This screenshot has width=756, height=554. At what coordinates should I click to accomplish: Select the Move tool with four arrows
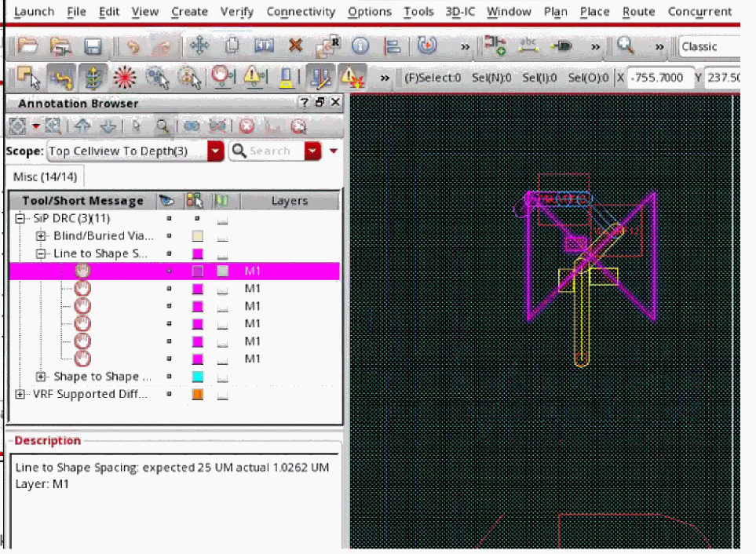click(x=199, y=46)
